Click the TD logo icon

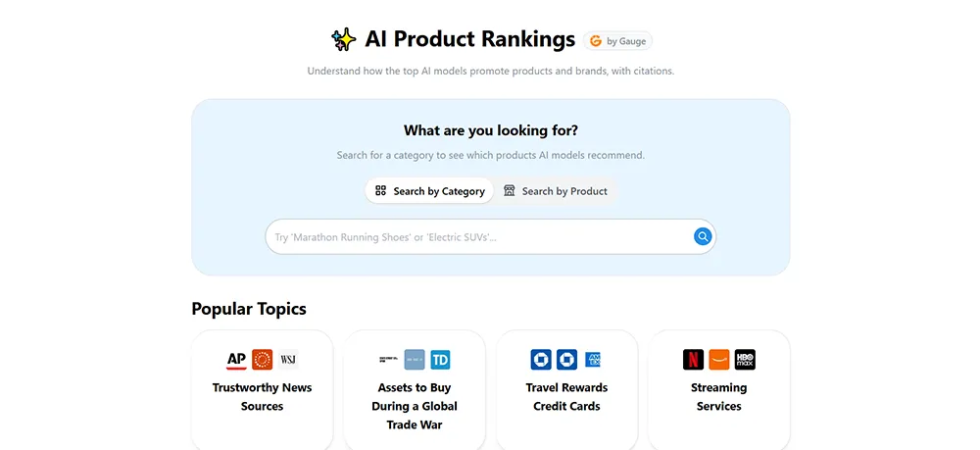(440, 360)
